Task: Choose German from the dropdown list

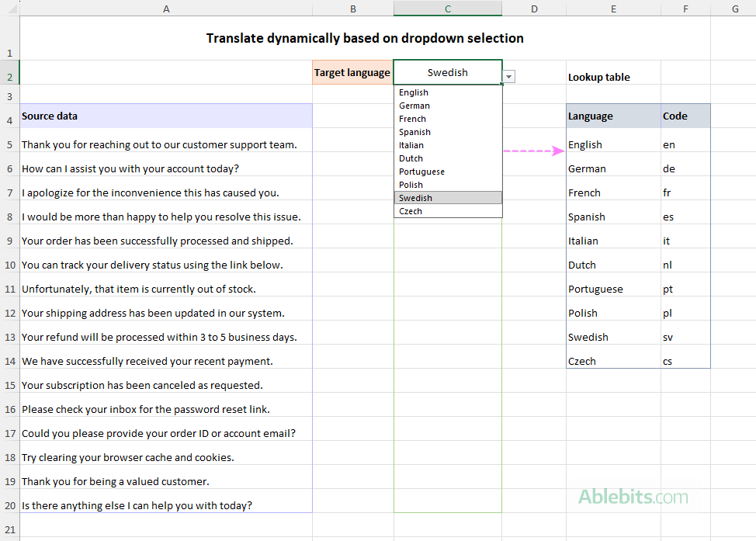Action: [448, 106]
